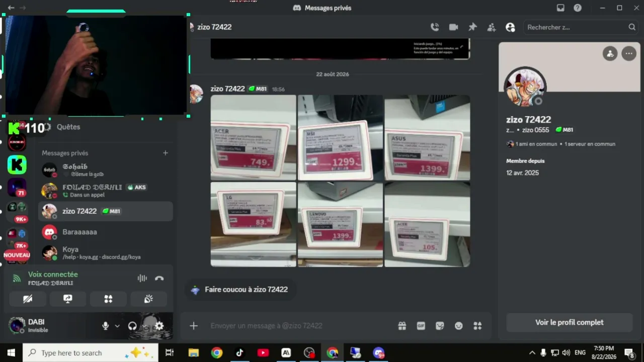644x362 pixels.
Task: Open the Koya conversation
Action: point(106,253)
